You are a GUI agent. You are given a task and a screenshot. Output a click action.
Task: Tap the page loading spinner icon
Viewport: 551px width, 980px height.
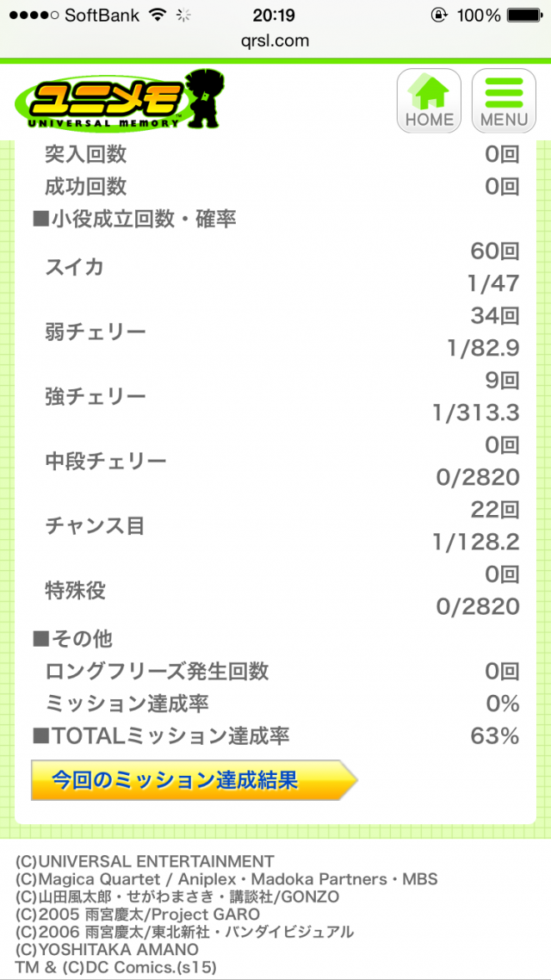click(x=183, y=16)
